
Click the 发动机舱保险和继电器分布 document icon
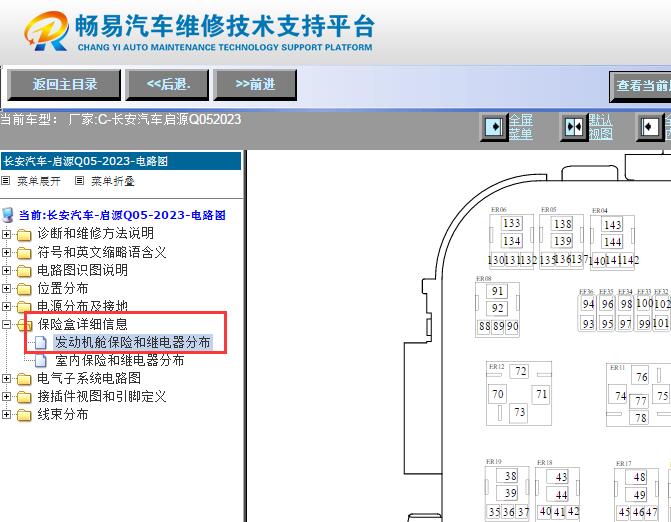point(41,342)
